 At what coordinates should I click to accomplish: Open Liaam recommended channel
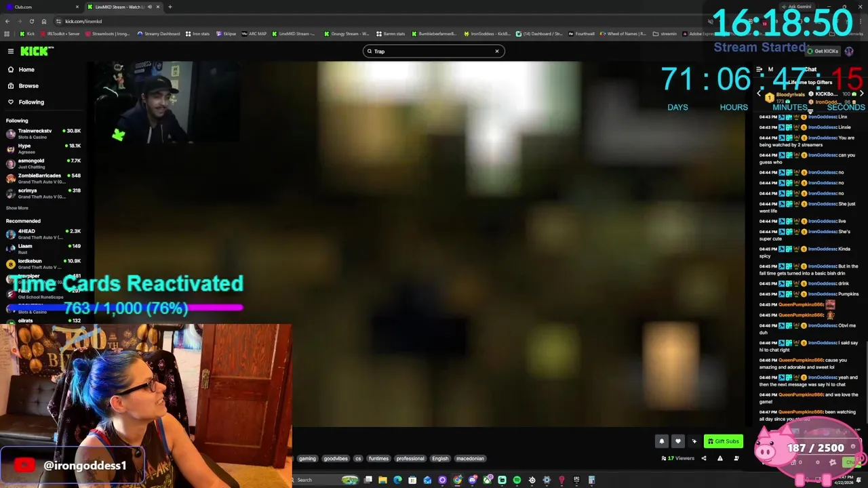[43, 249]
